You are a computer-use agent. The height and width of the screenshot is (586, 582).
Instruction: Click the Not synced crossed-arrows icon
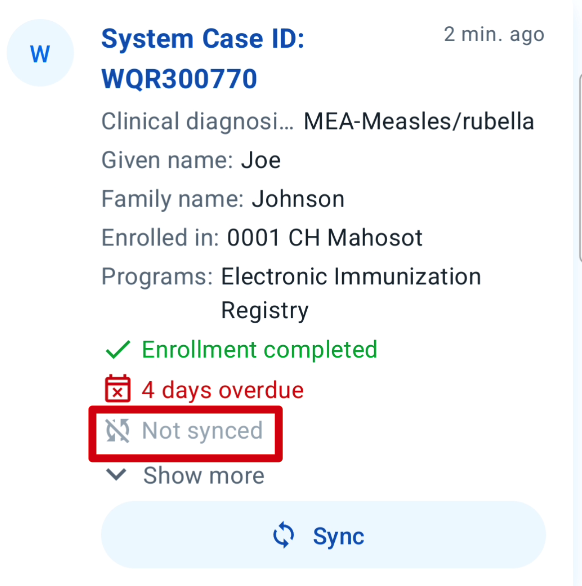(118, 431)
